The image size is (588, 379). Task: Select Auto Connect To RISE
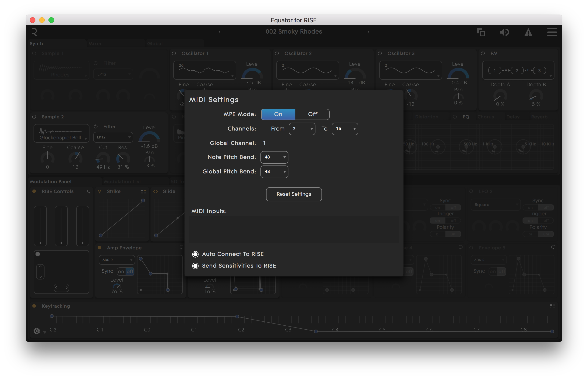[x=195, y=254]
